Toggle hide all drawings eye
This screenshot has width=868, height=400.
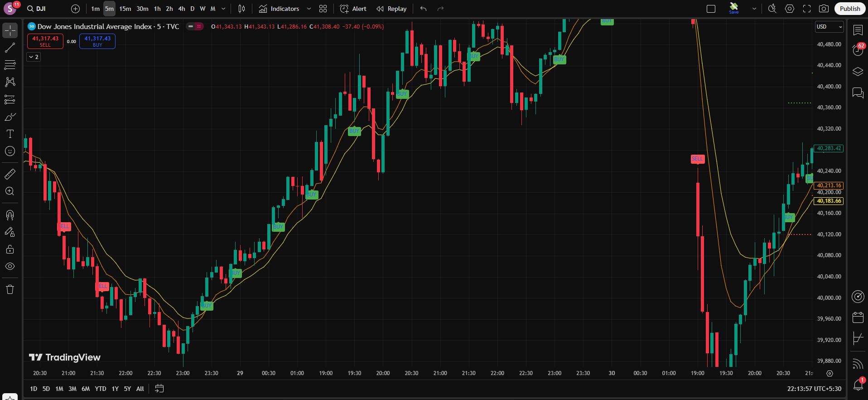point(10,266)
